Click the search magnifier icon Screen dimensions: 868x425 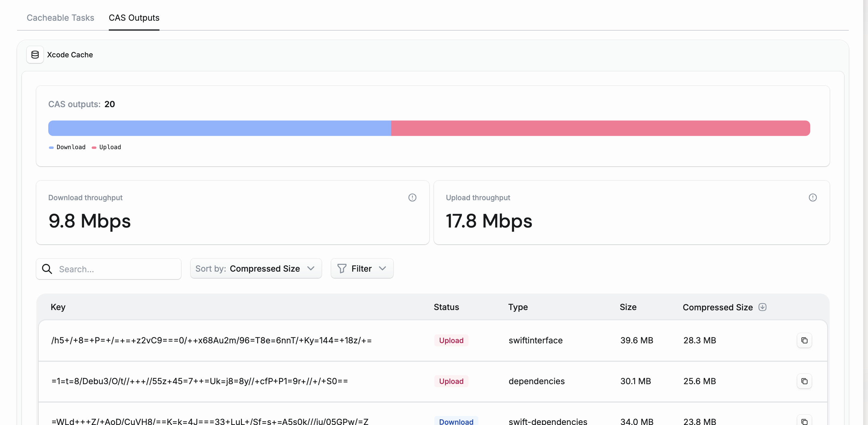point(47,269)
